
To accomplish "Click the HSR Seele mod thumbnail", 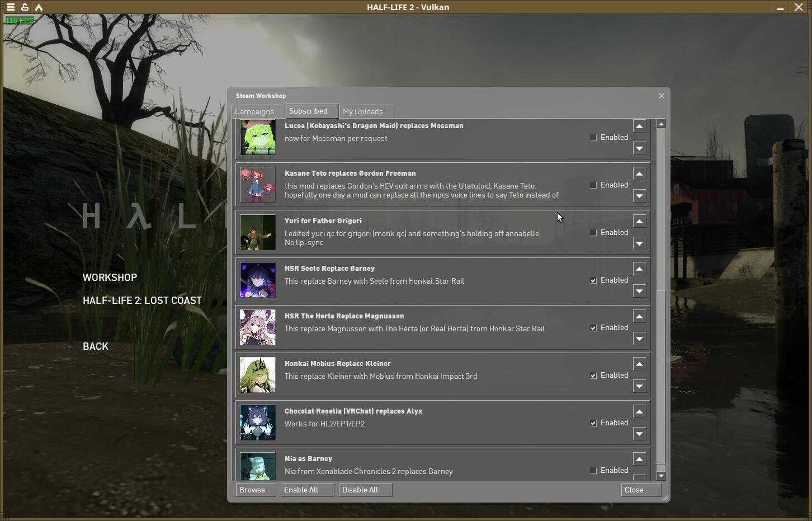I will pos(258,280).
